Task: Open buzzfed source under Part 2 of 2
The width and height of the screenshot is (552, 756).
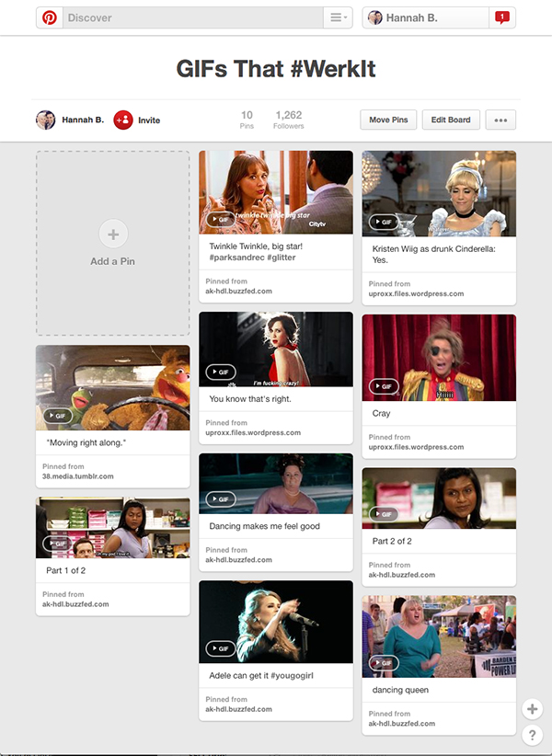Action: pyautogui.click(x=402, y=575)
